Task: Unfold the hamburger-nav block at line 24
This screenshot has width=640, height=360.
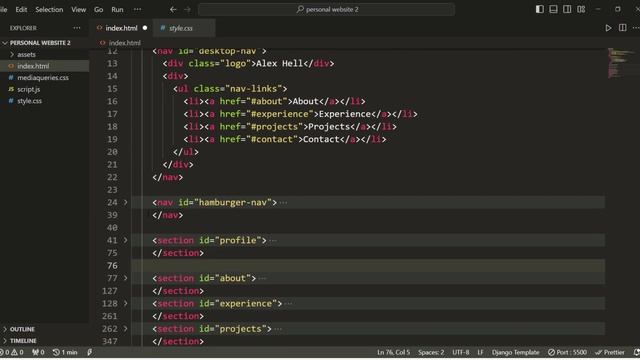Action: [126, 202]
